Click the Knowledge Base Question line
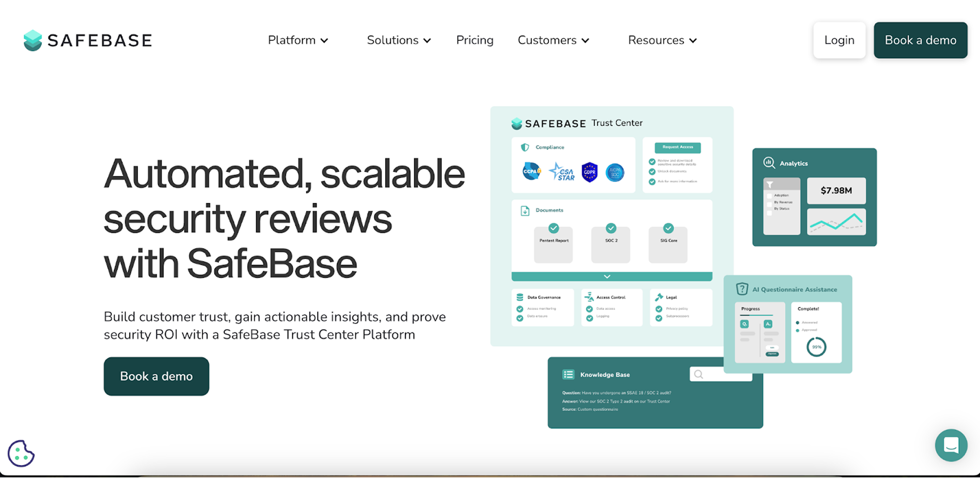The width and height of the screenshot is (980, 479). click(x=616, y=393)
